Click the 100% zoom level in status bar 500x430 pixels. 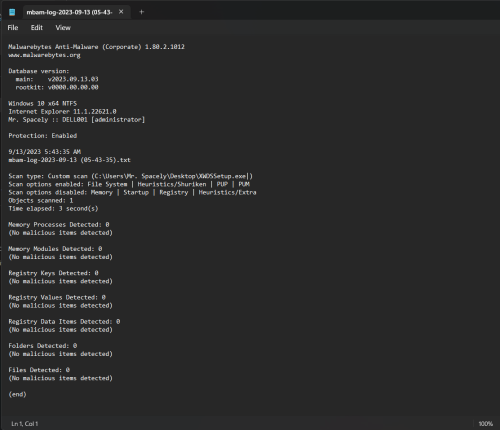tap(485, 424)
